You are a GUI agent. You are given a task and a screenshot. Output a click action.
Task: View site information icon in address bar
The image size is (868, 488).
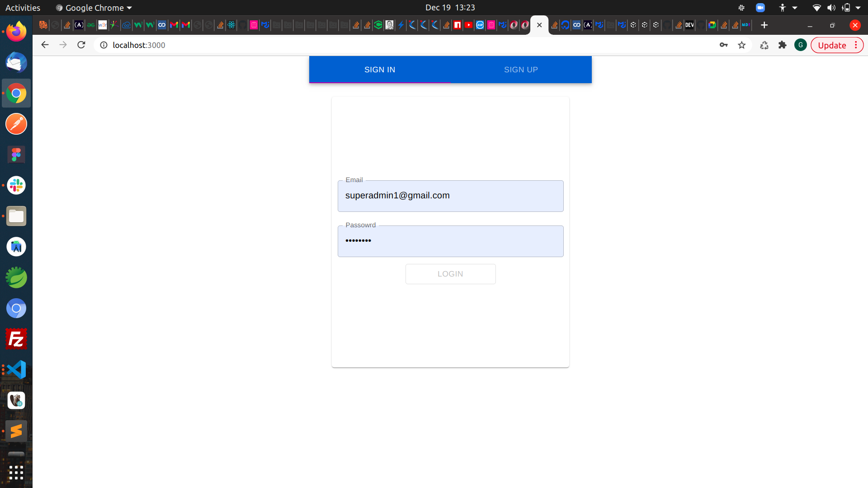[104, 45]
